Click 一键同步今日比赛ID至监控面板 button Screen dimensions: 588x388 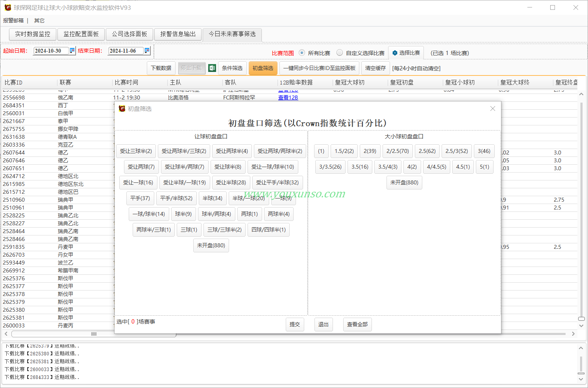coord(319,68)
